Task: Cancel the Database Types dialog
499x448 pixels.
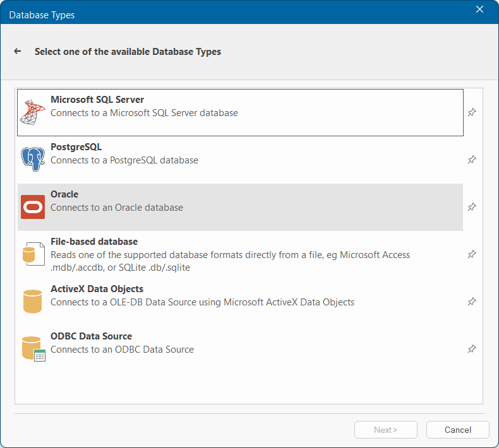Action: 458,430
